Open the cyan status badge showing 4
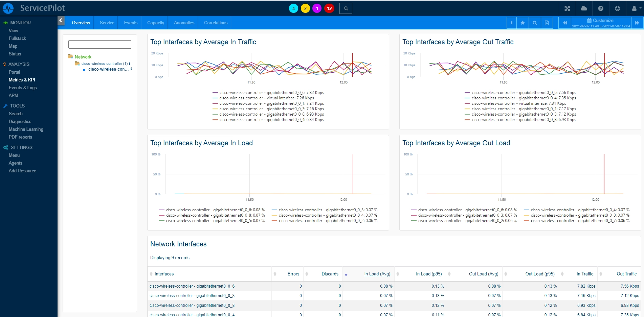The image size is (644, 317). coord(293,8)
